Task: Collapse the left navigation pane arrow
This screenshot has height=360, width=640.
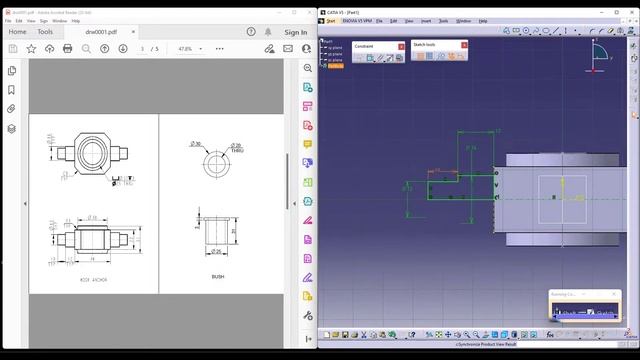Action: tap(25, 203)
